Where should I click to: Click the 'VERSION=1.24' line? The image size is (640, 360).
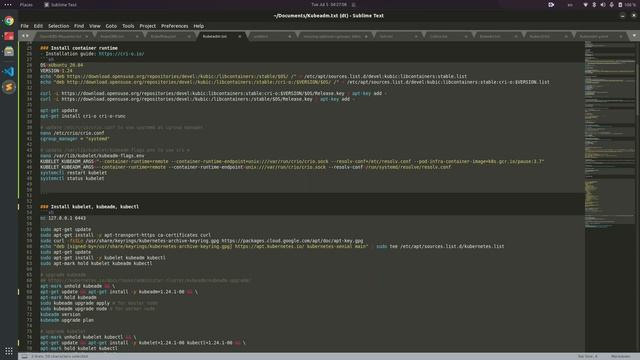coord(56,71)
